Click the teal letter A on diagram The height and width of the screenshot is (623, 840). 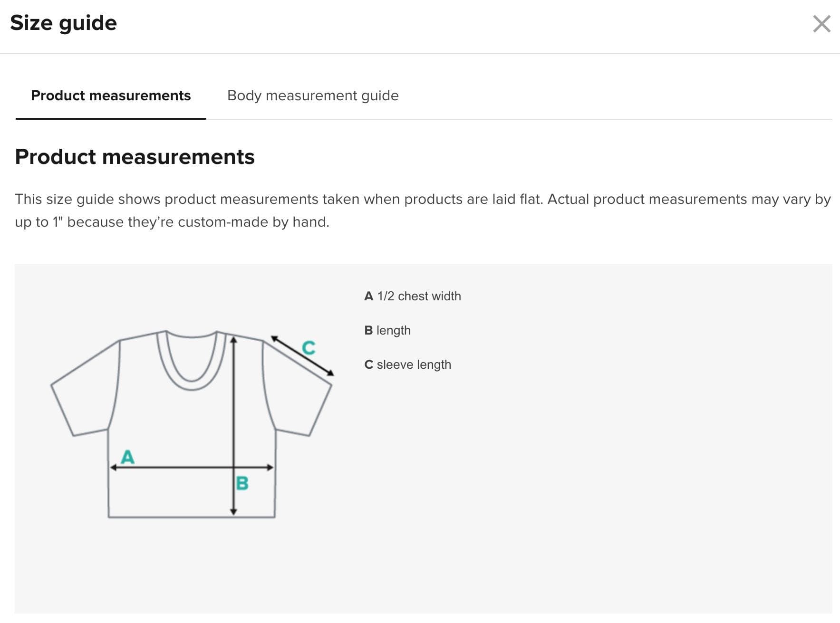tap(127, 457)
